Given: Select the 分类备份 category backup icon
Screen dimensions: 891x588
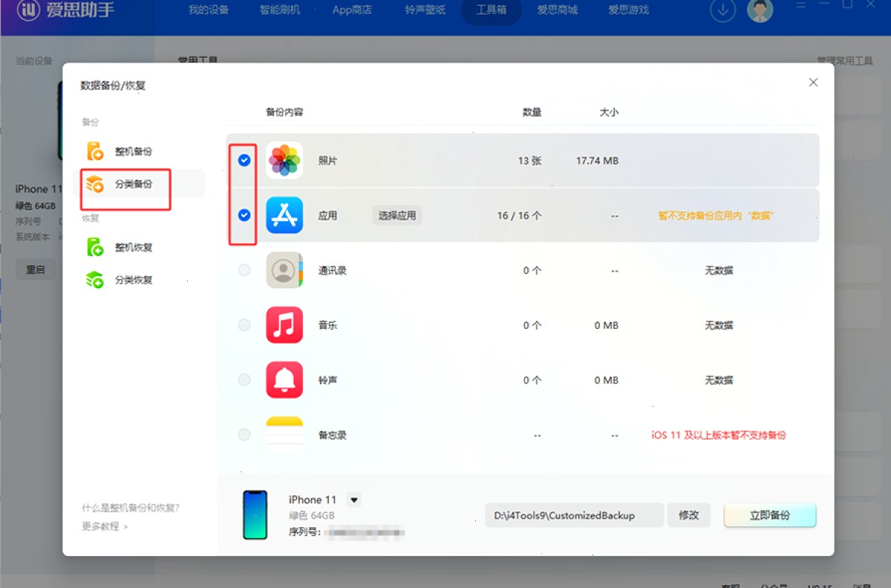Looking at the screenshot, I should [x=95, y=184].
